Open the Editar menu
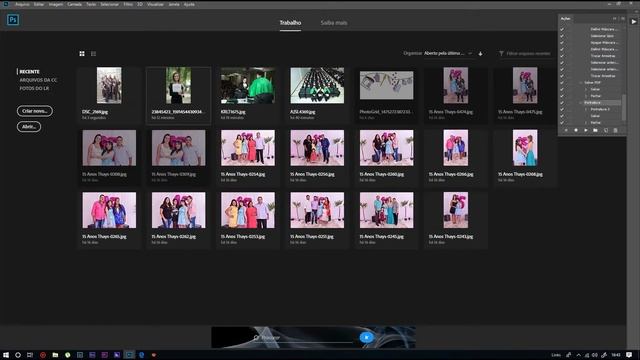 39,4
